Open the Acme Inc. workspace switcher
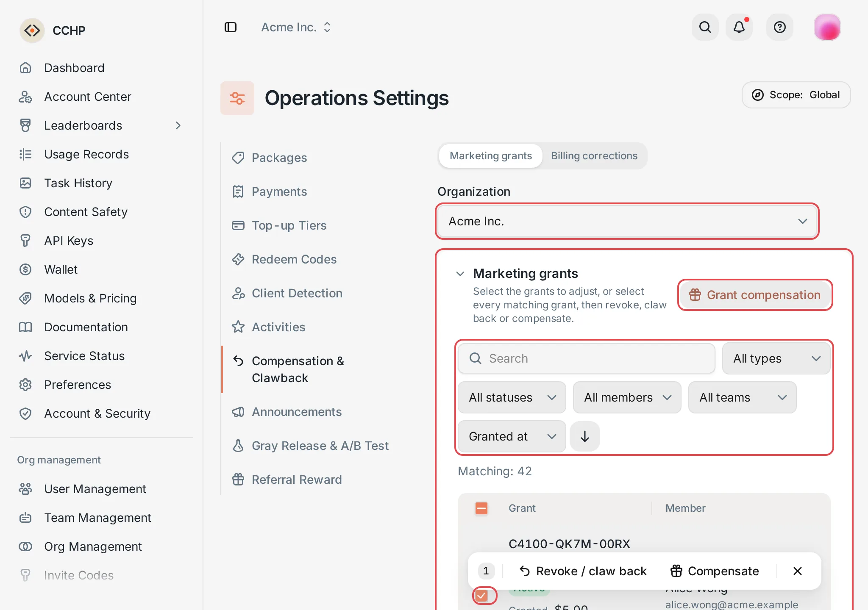 point(296,27)
